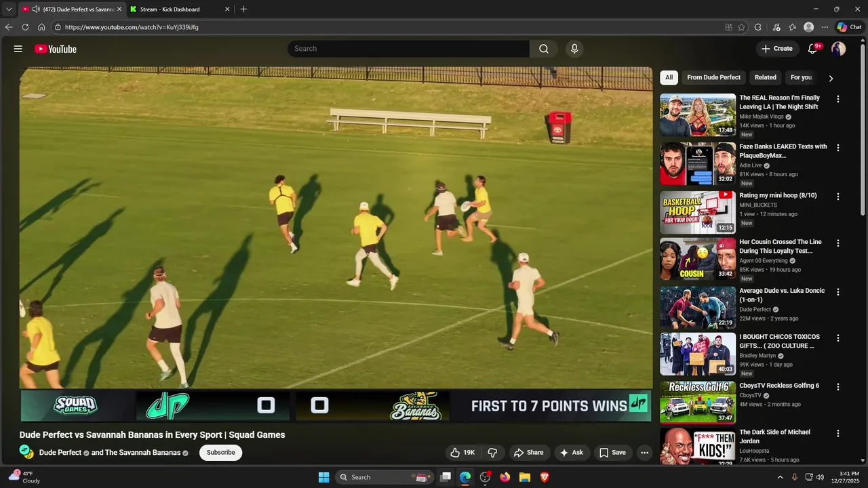The height and width of the screenshot is (488, 868).
Task: Open options for I BOUGHT CHICOS TOXICOS
Action: (x=838, y=338)
